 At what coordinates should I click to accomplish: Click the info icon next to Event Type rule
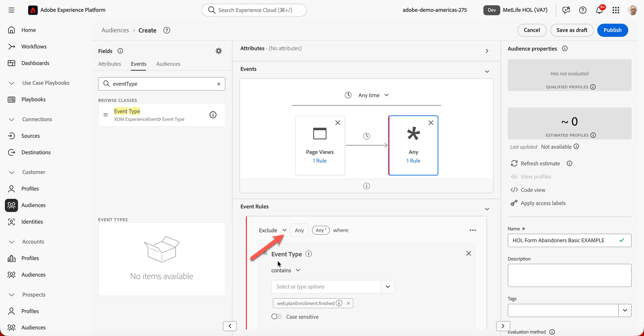[x=309, y=254]
